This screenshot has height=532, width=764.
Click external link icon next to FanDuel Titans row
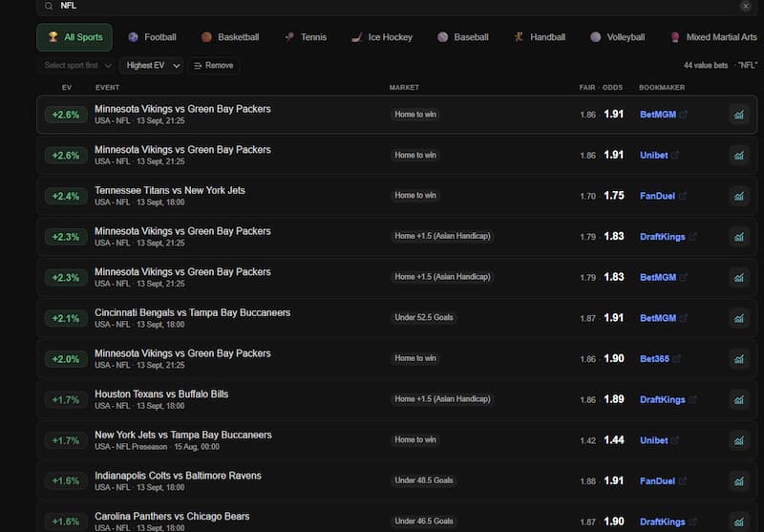tap(683, 196)
